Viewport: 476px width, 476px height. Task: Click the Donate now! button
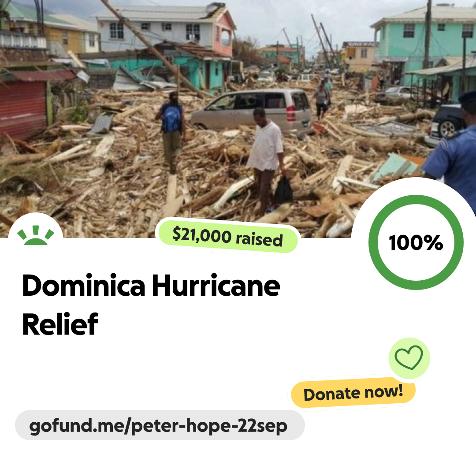[x=353, y=393]
